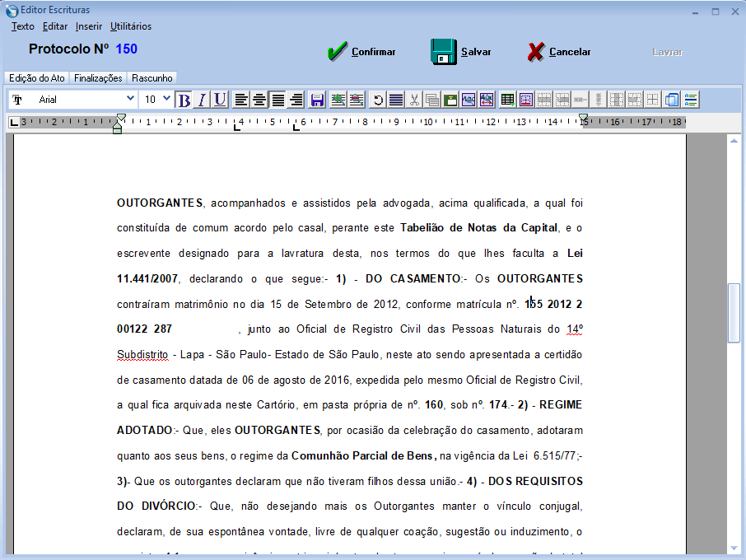Click the heading 'DOS REQUISITOS'

[x=535, y=482]
